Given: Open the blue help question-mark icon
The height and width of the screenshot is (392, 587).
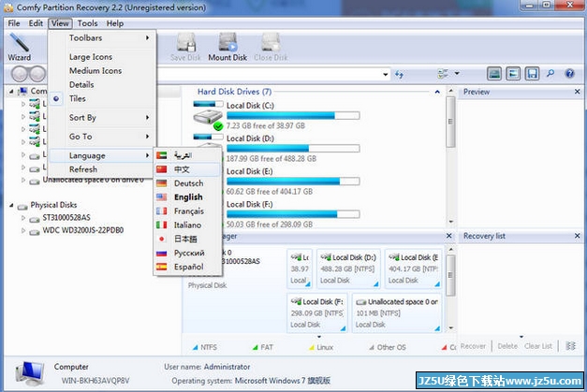Looking at the screenshot, I should coord(570,73).
